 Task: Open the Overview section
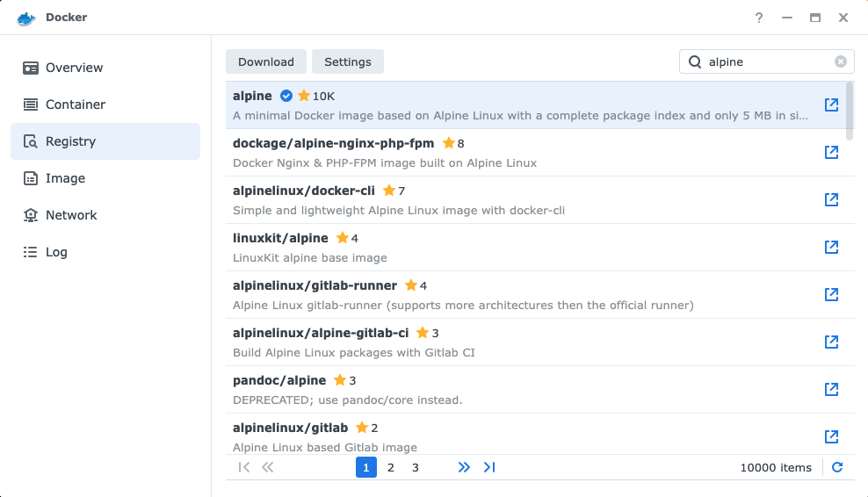pos(74,68)
